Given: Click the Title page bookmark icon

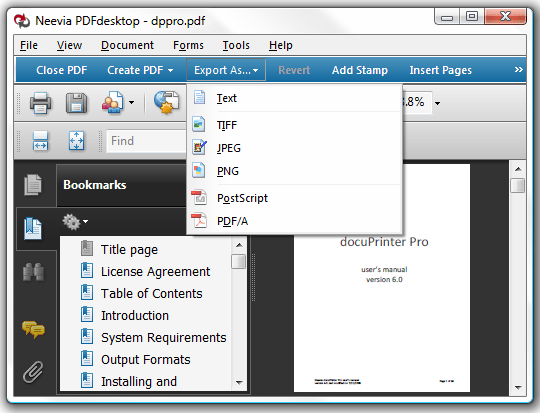Looking at the screenshot, I should pyautogui.click(x=87, y=248).
